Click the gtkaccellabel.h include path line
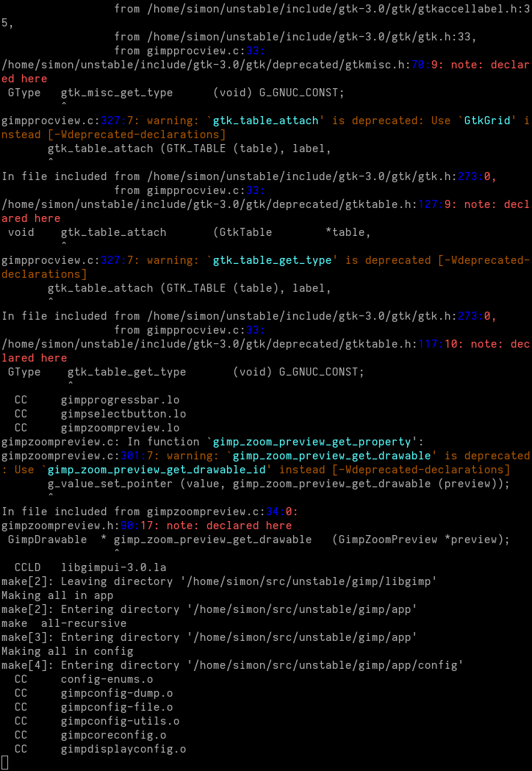This screenshot has width=532, height=771. click(322, 9)
